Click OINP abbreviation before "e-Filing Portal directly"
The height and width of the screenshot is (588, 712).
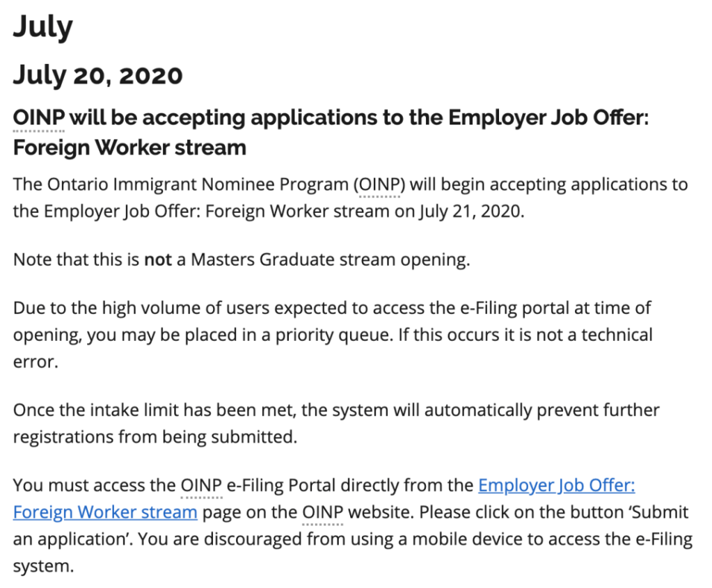click(201, 485)
